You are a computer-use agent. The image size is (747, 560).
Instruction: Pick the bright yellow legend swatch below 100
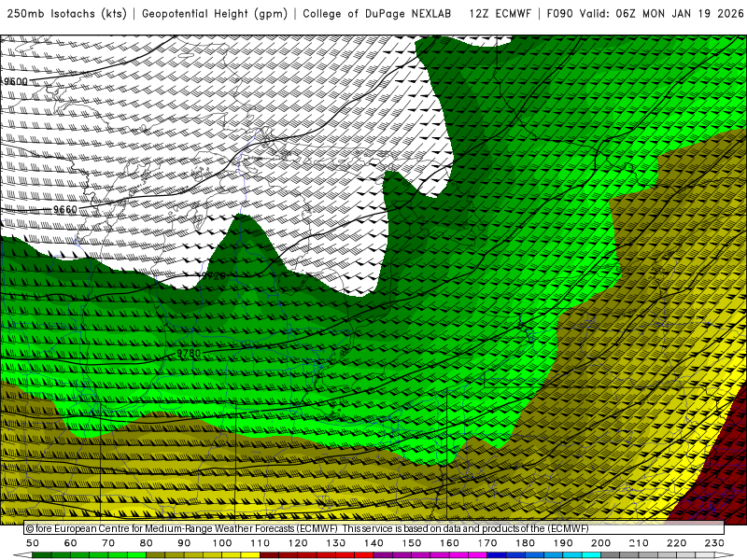point(232,555)
